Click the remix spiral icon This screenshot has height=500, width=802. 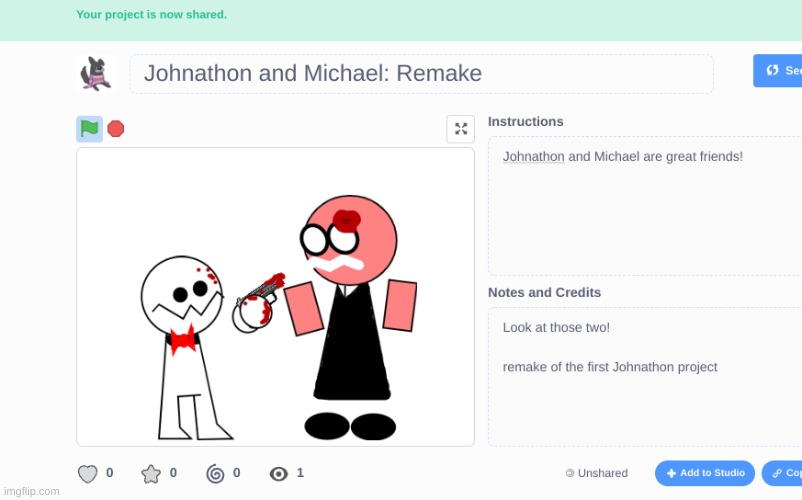point(215,474)
